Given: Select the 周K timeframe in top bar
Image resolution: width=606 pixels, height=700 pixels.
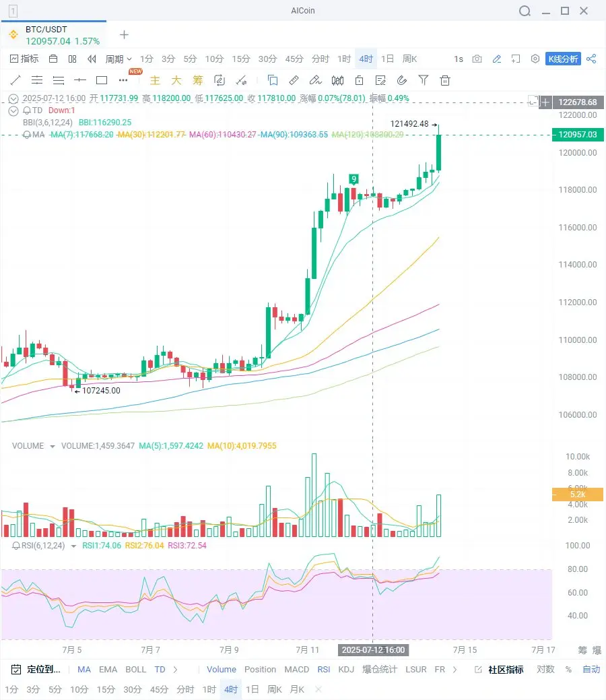Looking at the screenshot, I should click(x=409, y=59).
